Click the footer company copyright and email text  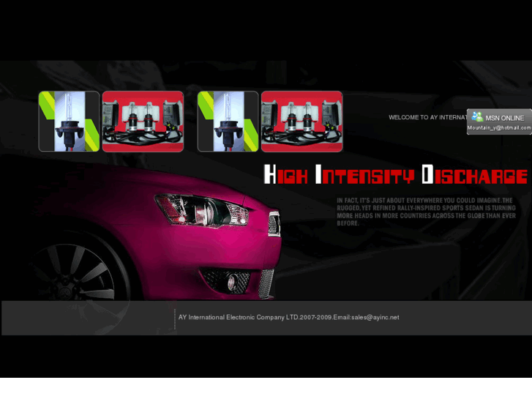[x=289, y=317]
